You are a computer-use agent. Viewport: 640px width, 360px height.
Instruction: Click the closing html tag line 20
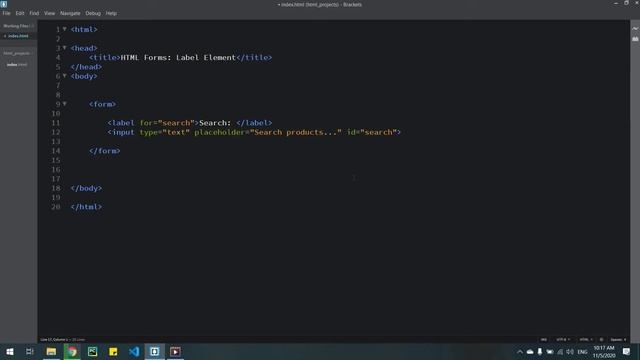86,207
